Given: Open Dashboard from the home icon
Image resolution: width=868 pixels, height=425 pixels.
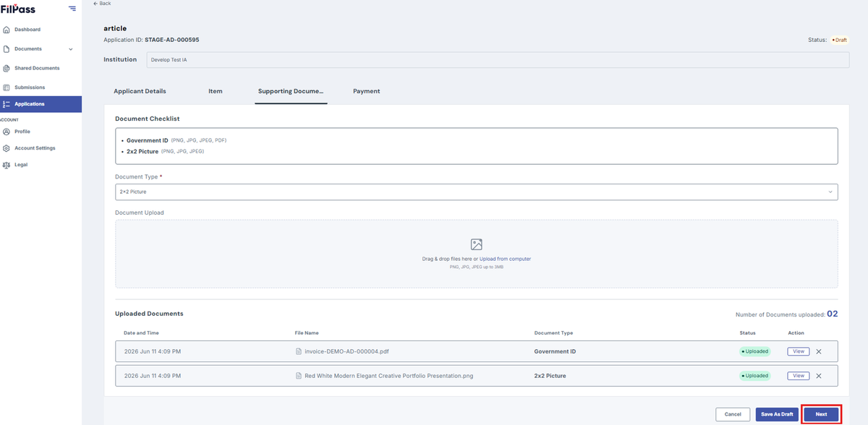Looking at the screenshot, I should pyautogui.click(x=7, y=30).
